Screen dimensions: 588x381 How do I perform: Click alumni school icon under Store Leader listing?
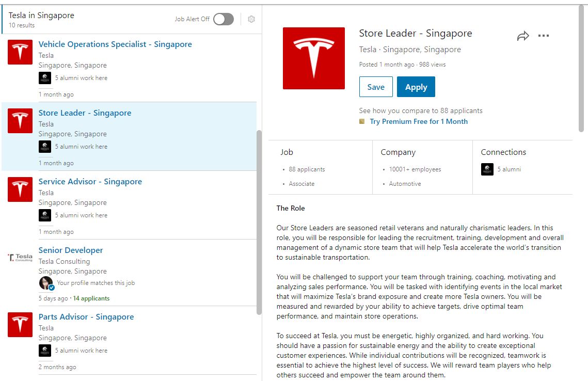click(45, 147)
